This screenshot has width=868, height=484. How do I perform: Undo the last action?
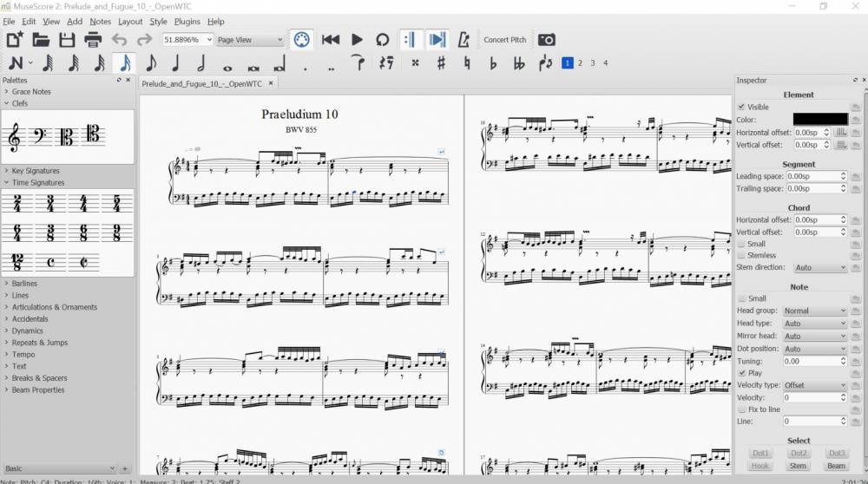[x=119, y=40]
